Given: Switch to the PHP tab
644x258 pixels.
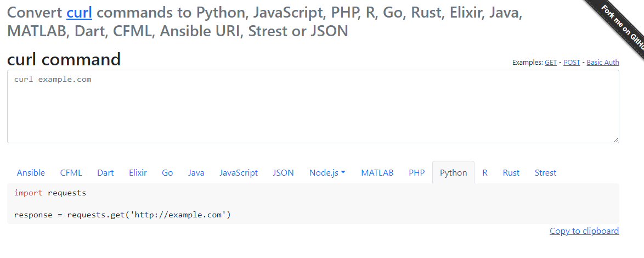Looking at the screenshot, I should point(416,172).
